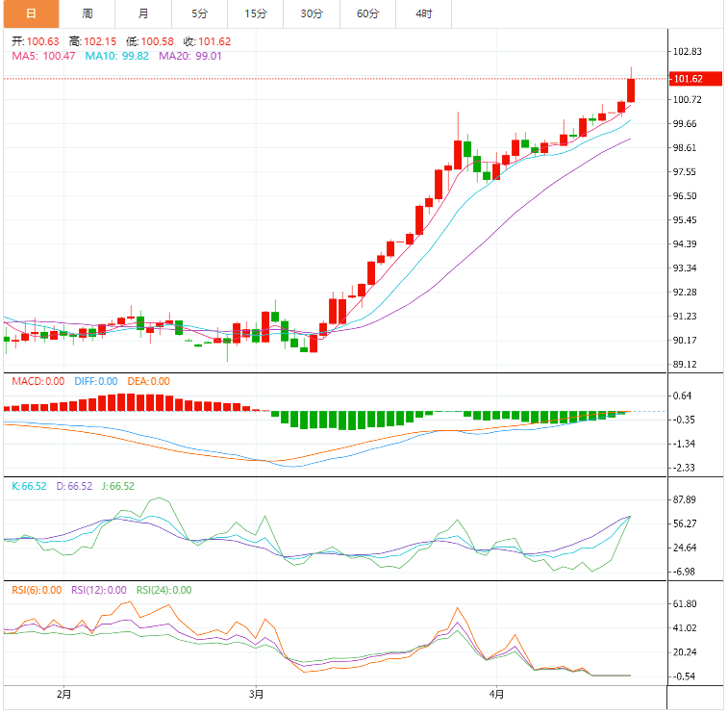Click the K value label in KDJ panel
728x714 pixels.
click(29, 486)
